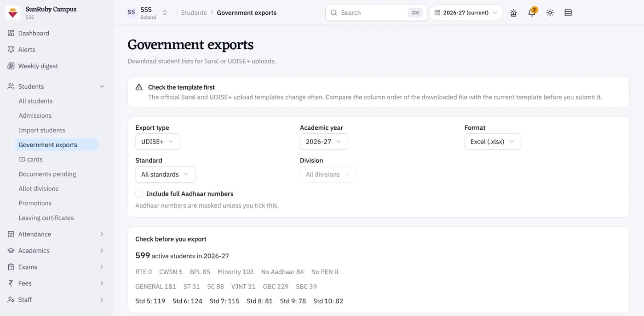Click into the Search input field
This screenshot has height=316, width=644.
coord(376,13)
